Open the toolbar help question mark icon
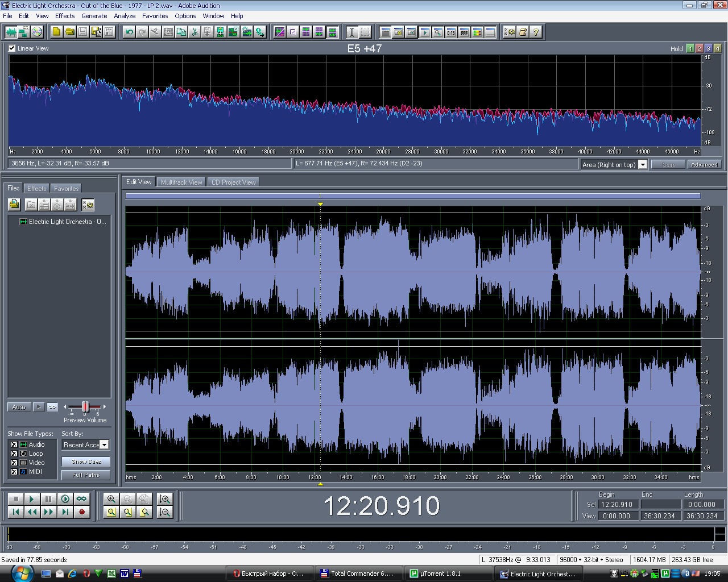The image size is (728, 582). 536,32
